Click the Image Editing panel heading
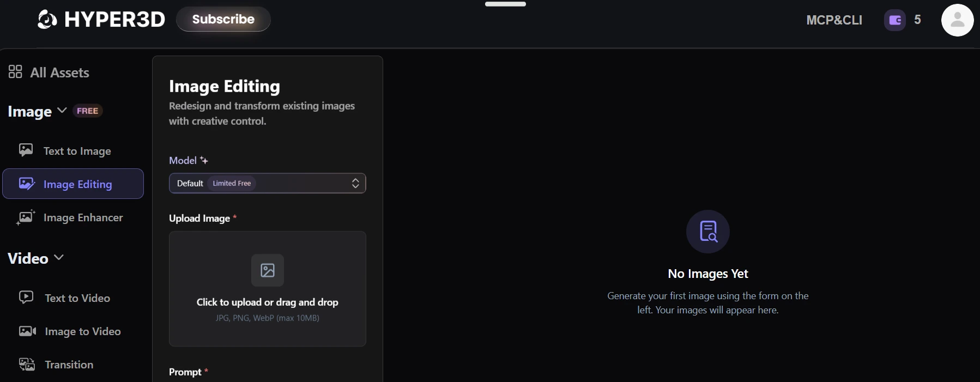The height and width of the screenshot is (382, 980). tap(225, 86)
